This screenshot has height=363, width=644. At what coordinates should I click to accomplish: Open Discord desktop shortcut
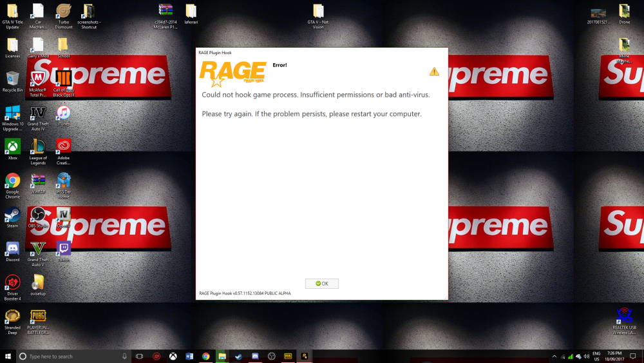coord(12,251)
